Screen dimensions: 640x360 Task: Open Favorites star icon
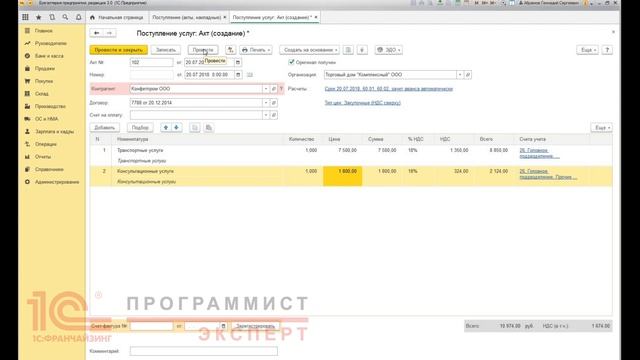tap(39, 17)
